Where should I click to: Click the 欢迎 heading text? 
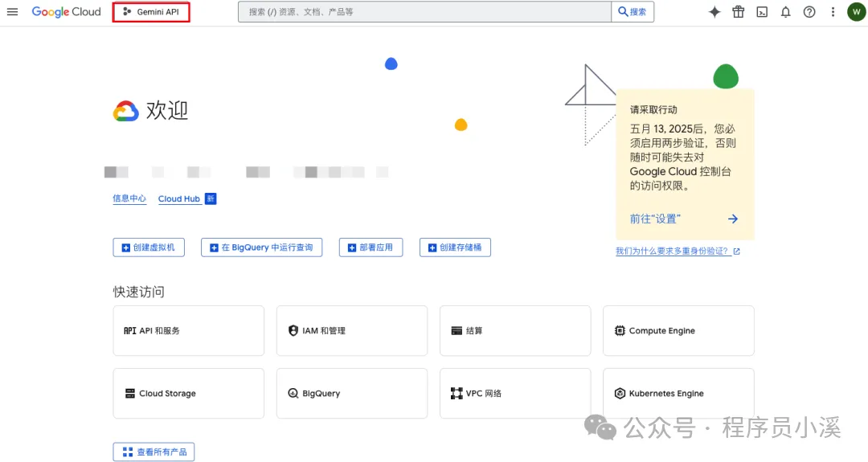pyautogui.click(x=167, y=111)
